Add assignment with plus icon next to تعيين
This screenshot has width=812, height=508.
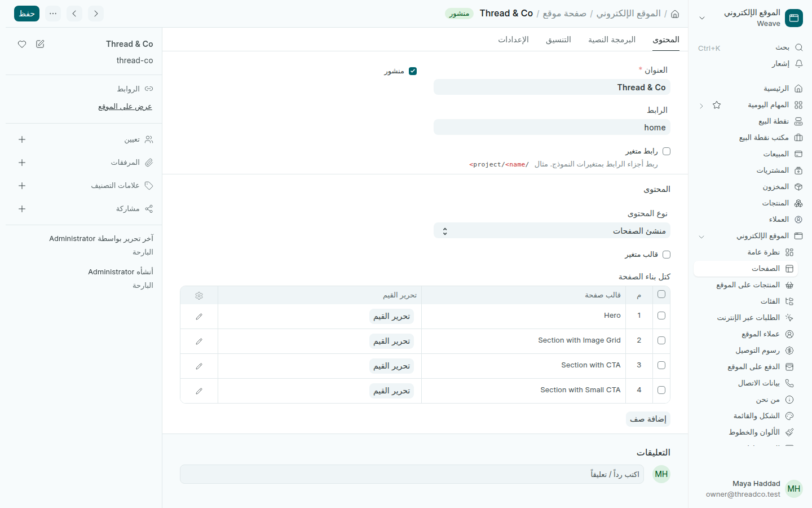22,139
